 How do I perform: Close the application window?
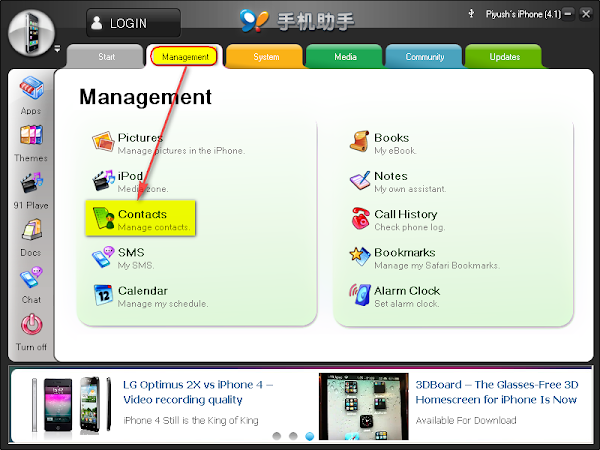click(586, 14)
